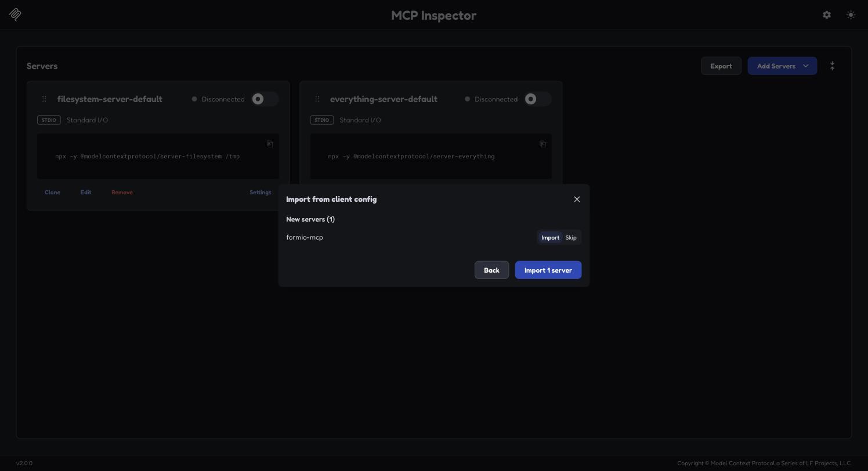This screenshot has width=868, height=471.
Task: Open the Add Servers dropdown
Action: [x=782, y=66]
